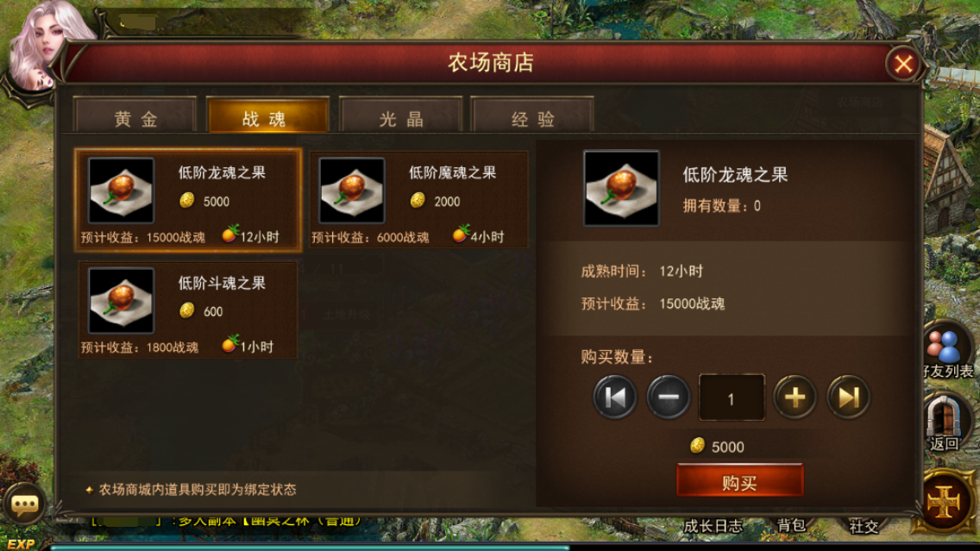The width and height of the screenshot is (980, 551).
Task: Close the 农场商店 shop window
Action: [x=903, y=64]
